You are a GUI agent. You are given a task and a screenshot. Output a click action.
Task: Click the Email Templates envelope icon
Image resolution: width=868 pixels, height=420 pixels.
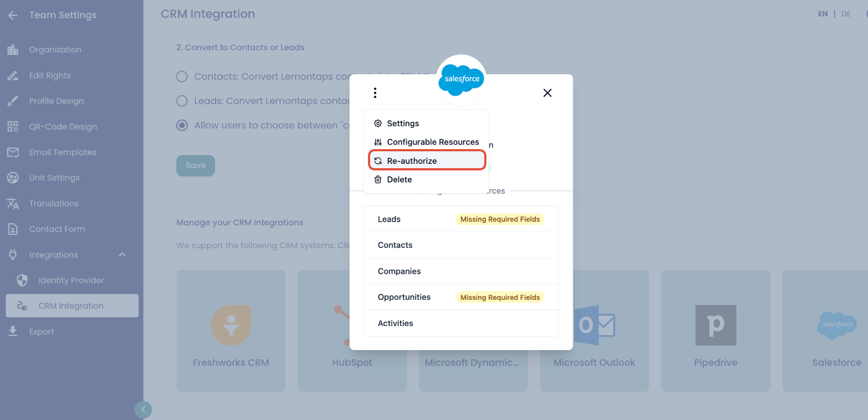point(13,152)
